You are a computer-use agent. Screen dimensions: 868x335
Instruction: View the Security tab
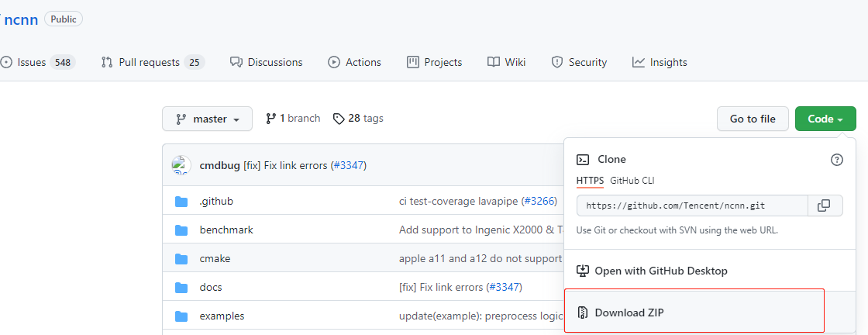(x=579, y=62)
